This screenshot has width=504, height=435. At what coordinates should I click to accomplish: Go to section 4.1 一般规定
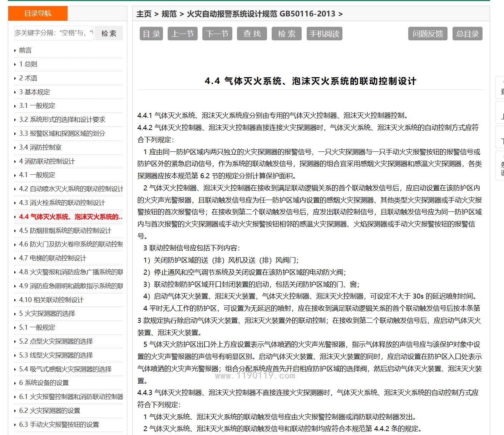coord(37,175)
